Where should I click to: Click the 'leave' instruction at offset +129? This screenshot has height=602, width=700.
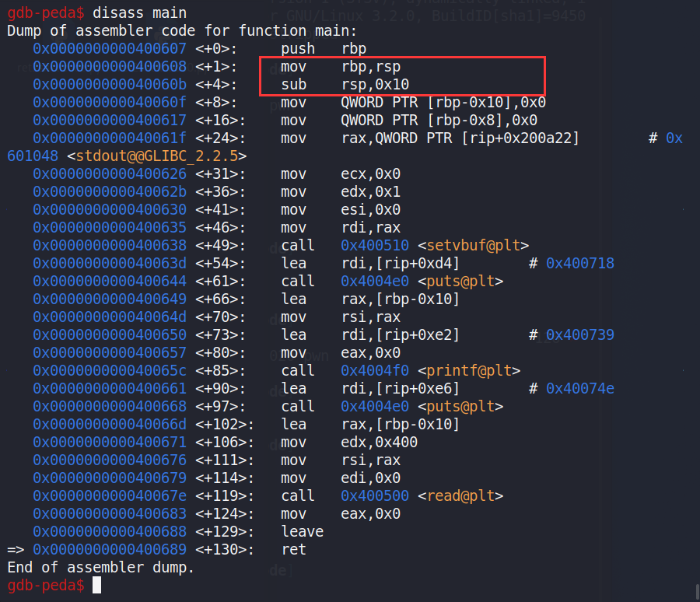click(x=303, y=532)
